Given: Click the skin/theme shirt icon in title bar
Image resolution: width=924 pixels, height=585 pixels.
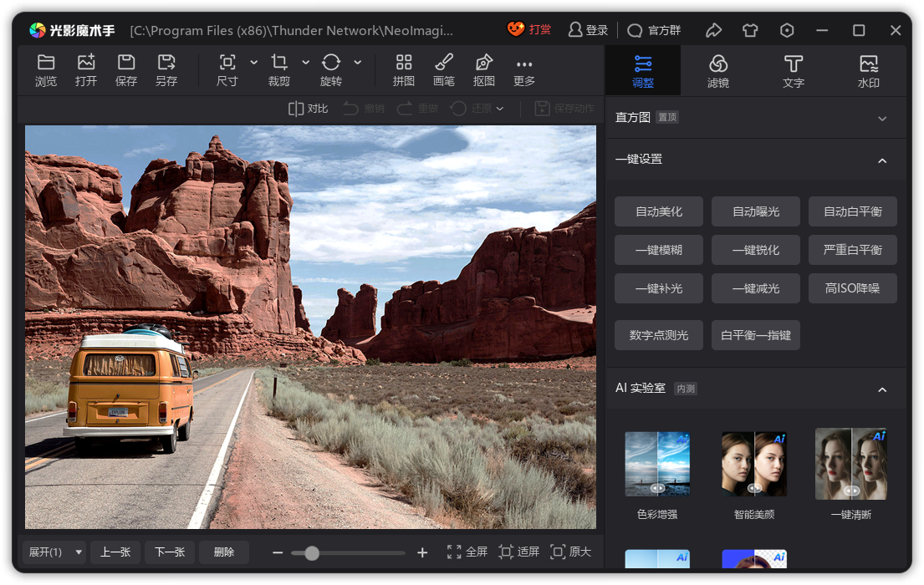Looking at the screenshot, I should click(750, 30).
